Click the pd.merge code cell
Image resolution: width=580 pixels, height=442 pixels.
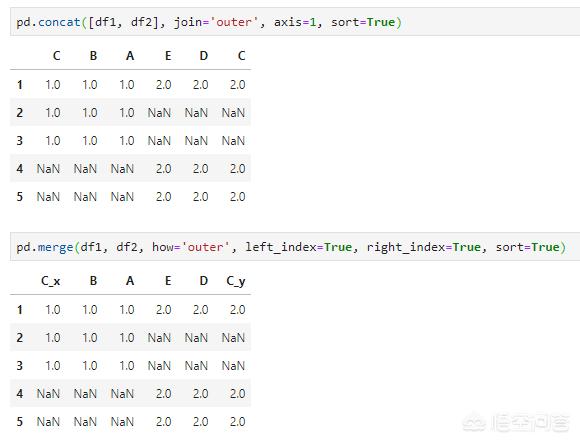[x=295, y=247]
